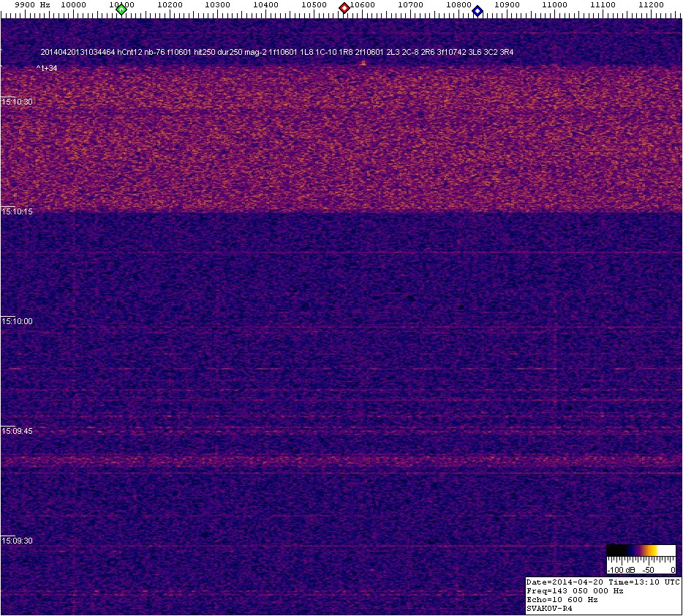The width and height of the screenshot is (683, 616).
Task: Select the 15:10:15 time marker
Action: click(x=18, y=211)
